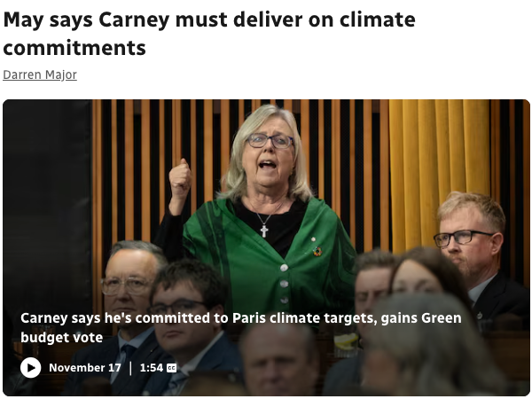The height and width of the screenshot is (399, 532).
Task: Click the word 'commitments' in the headline
Action: [x=74, y=48]
